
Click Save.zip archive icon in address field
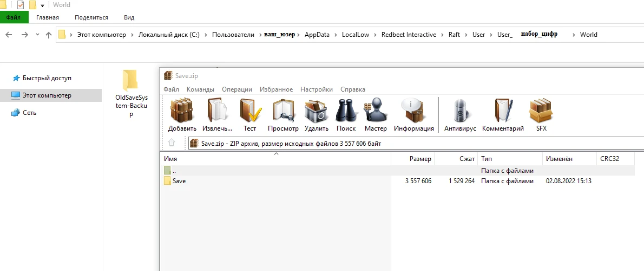tap(194, 143)
